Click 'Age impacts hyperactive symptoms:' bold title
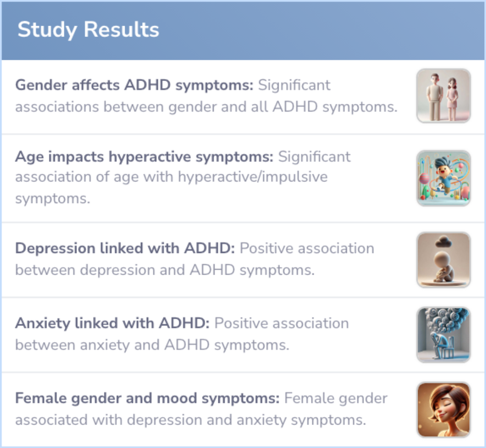The width and height of the screenshot is (486, 448). click(x=144, y=157)
